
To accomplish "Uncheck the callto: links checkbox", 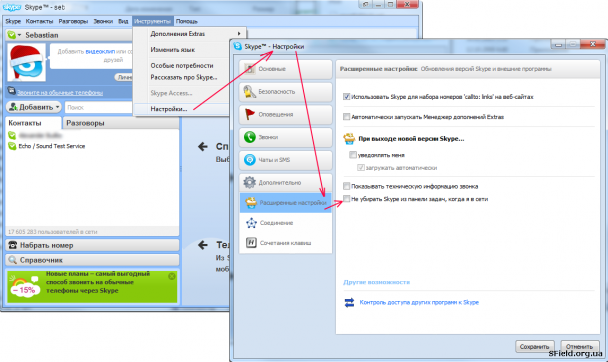I will 347,97.
